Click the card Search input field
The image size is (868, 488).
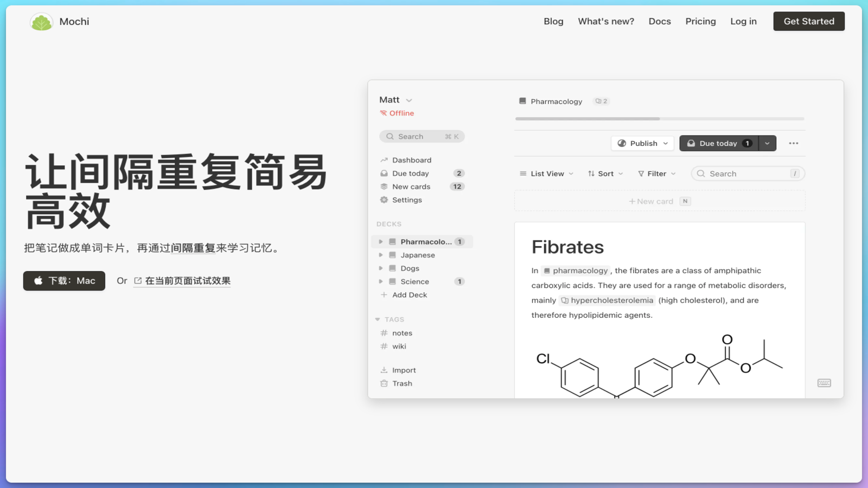click(748, 174)
